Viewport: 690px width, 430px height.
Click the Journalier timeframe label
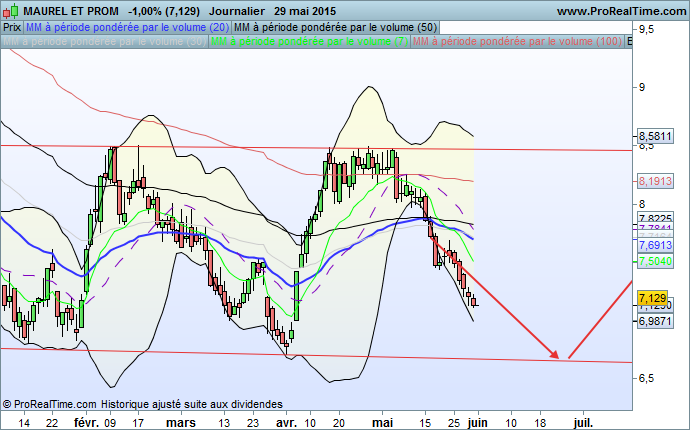237,11
